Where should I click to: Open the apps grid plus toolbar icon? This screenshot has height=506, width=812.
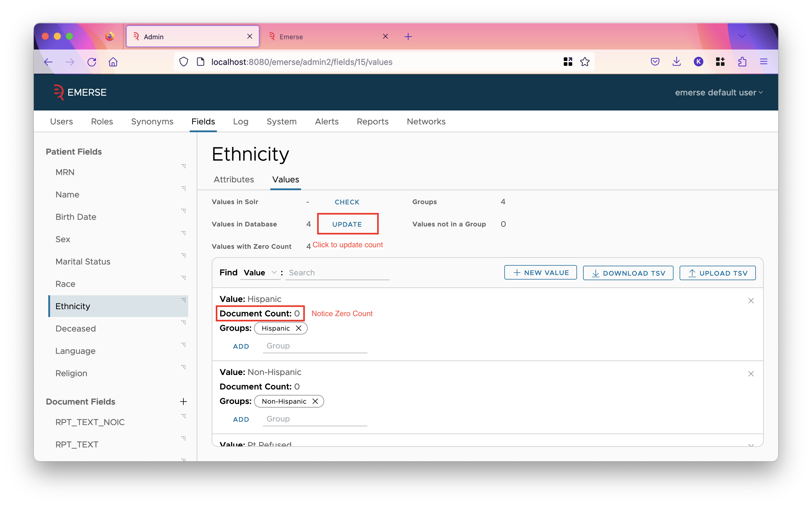coord(720,62)
